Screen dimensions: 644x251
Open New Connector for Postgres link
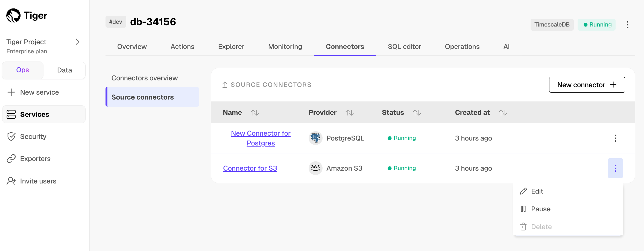260,138
